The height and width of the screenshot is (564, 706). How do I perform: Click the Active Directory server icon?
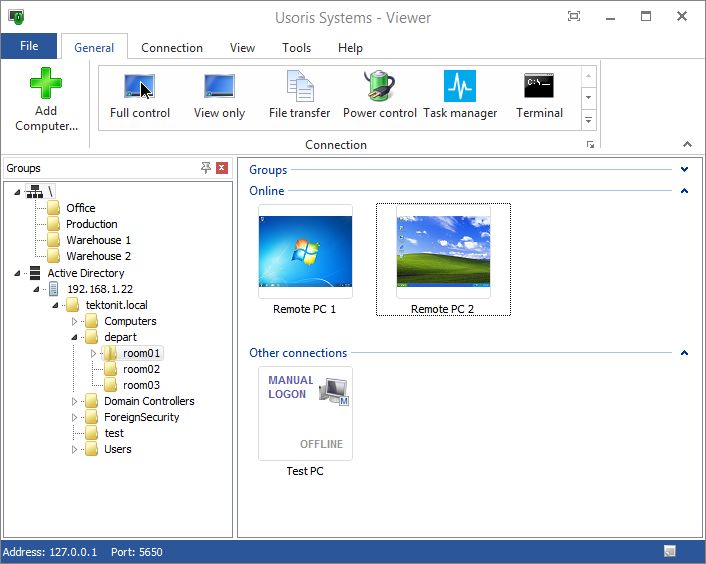35,273
